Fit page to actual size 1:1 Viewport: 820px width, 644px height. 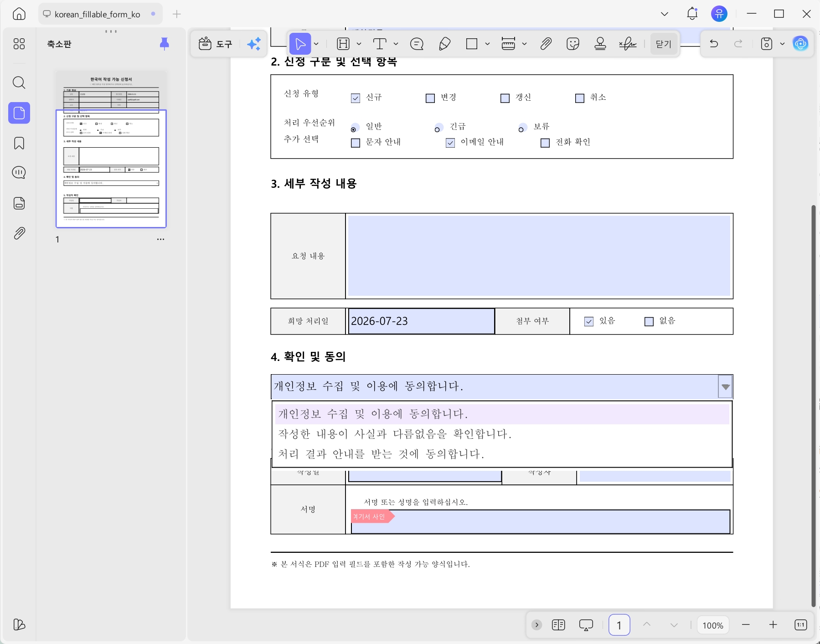click(800, 625)
